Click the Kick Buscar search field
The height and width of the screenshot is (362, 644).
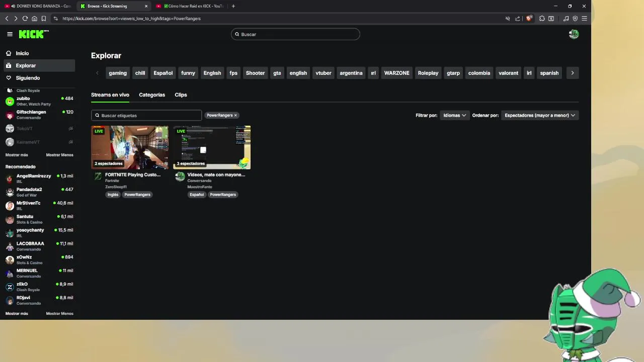coord(296,34)
